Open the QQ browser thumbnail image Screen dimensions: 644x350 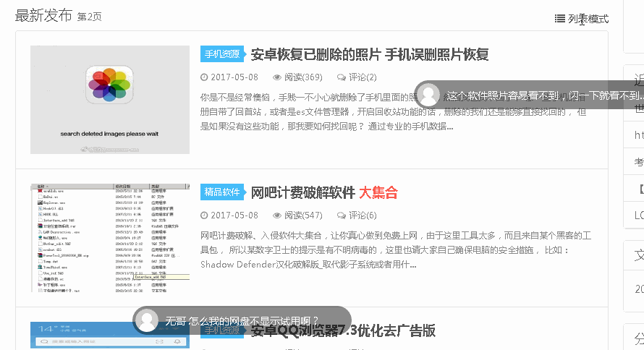(x=110, y=336)
